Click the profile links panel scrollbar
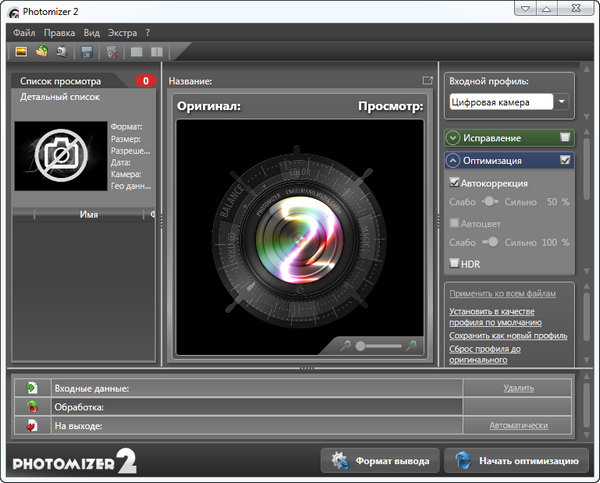Screen dimensions: 600x483 tap(587, 317)
